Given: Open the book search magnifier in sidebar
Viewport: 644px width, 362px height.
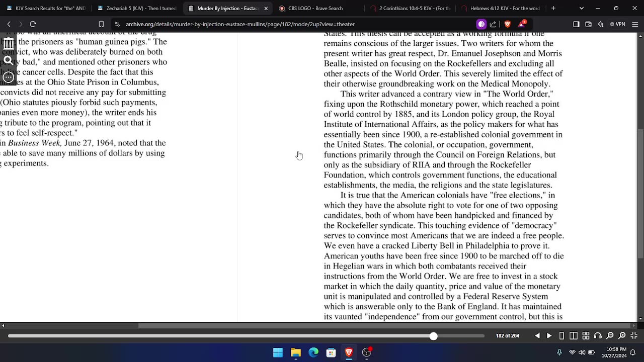Looking at the screenshot, I should (9, 61).
